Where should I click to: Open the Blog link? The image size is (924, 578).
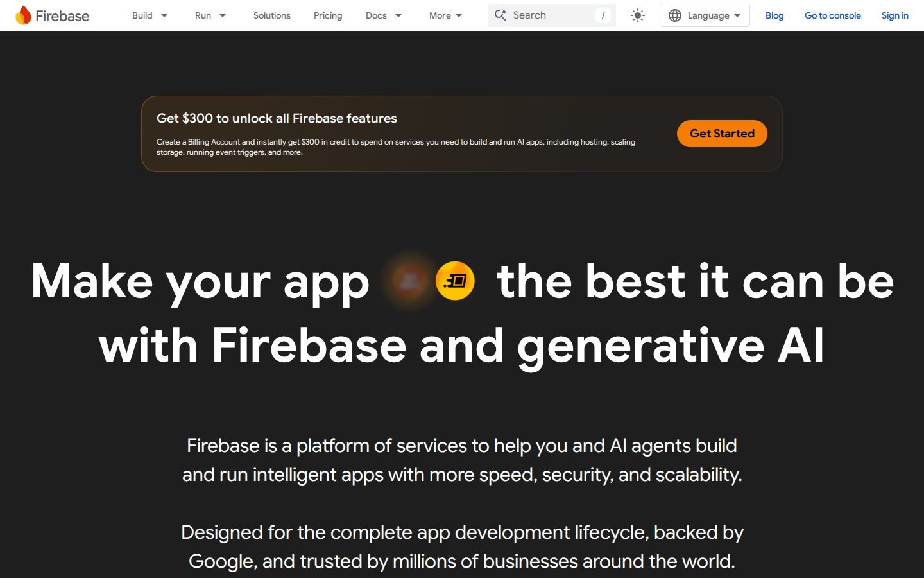(x=774, y=15)
